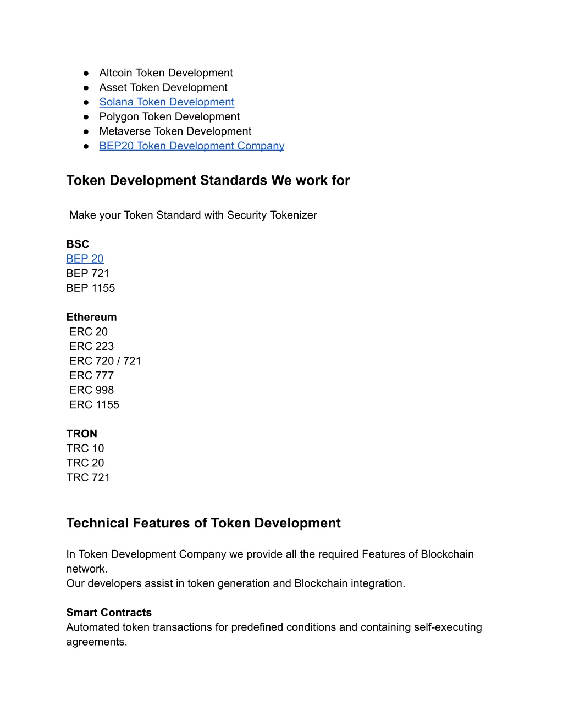Viewport: 563px width, 728px height.
Task: Click the ERC 777 entry
Action: tap(92, 376)
